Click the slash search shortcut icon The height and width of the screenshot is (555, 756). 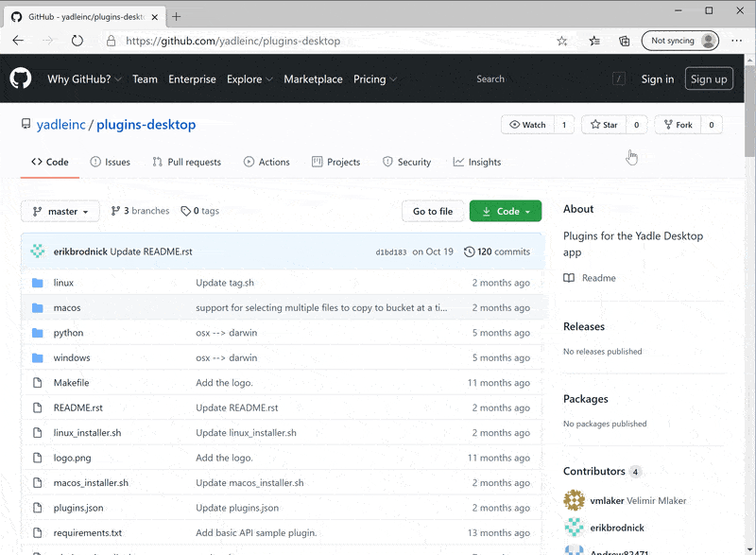[x=619, y=79]
